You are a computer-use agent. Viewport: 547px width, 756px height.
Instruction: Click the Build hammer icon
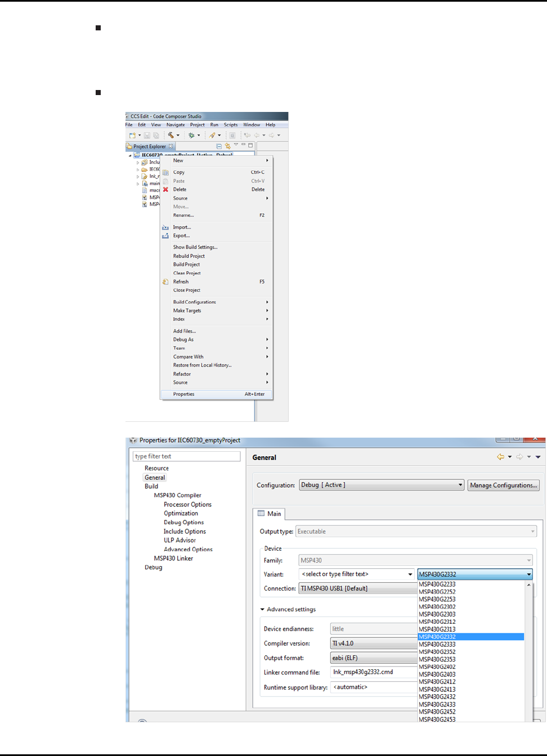(x=171, y=135)
